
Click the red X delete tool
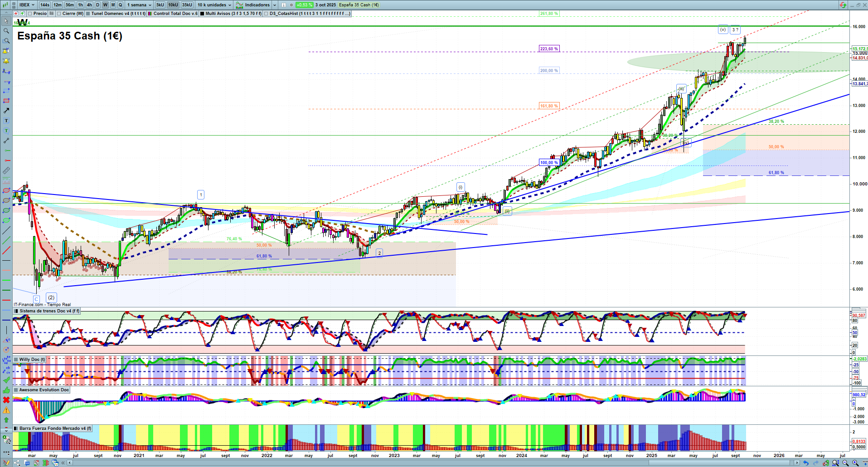[x=6, y=400]
